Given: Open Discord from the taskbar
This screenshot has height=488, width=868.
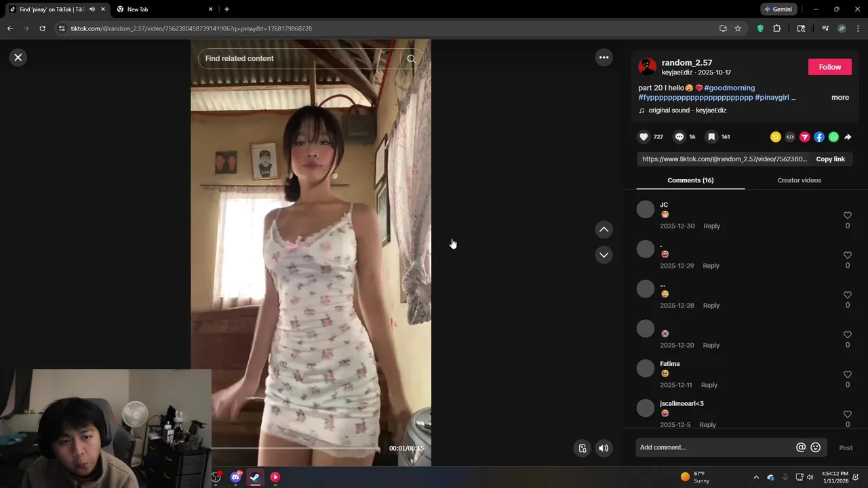Looking at the screenshot, I should click(x=236, y=477).
